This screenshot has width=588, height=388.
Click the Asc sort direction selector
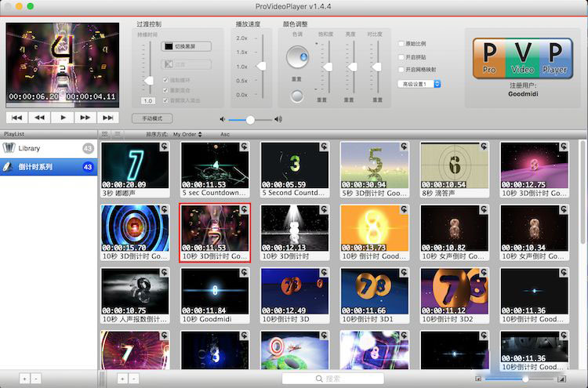pyautogui.click(x=225, y=134)
